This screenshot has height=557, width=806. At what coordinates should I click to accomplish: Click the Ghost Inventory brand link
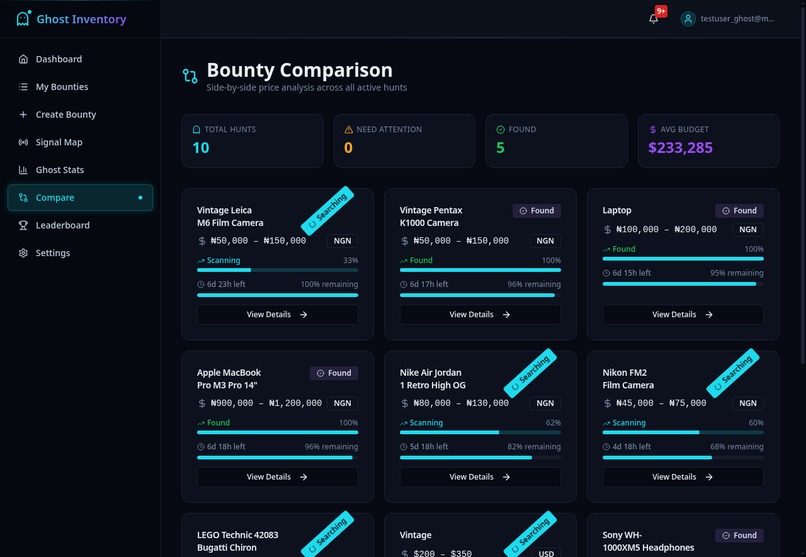click(x=71, y=19)
